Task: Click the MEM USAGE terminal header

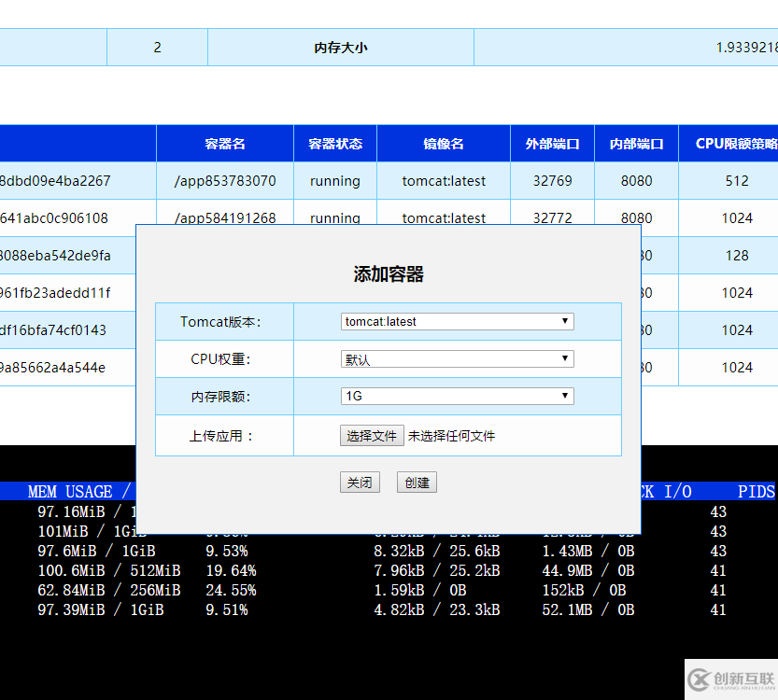Action: pyautogui.click(x=70, y=492)
